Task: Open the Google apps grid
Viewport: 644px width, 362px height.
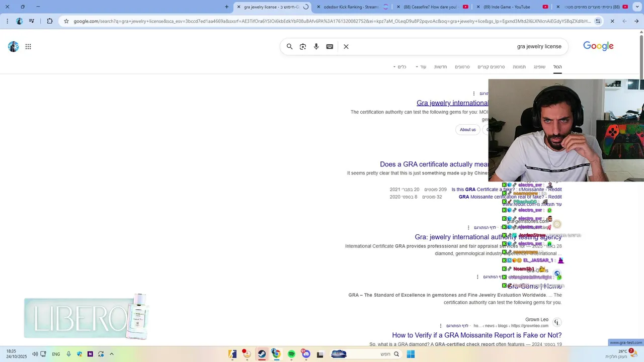Action: coord(28,47)
